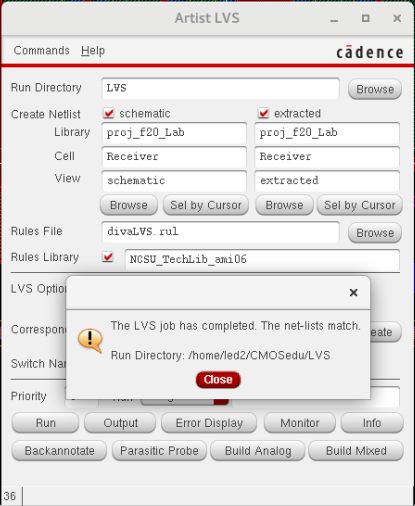Image resolution: width=415 pixels, height=506 pixels.
Task: Click the schematic Cell field Receiver
Action: (174, 157)
